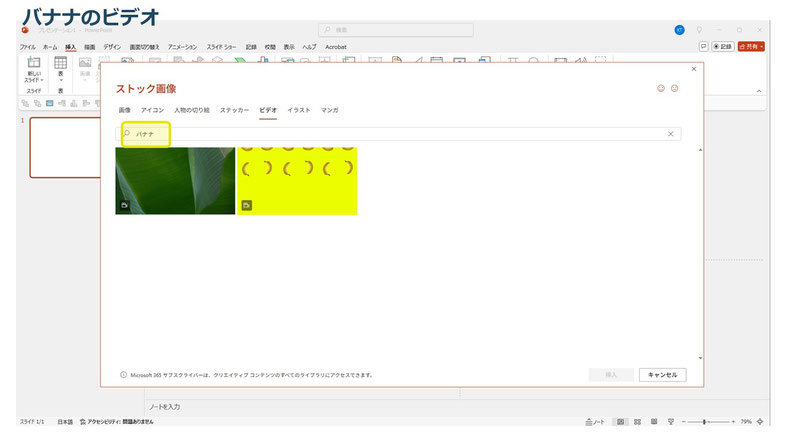Open the Acrobat ribbon tab
This screenshot has width=785, height=442.
[x=335, y=47]
